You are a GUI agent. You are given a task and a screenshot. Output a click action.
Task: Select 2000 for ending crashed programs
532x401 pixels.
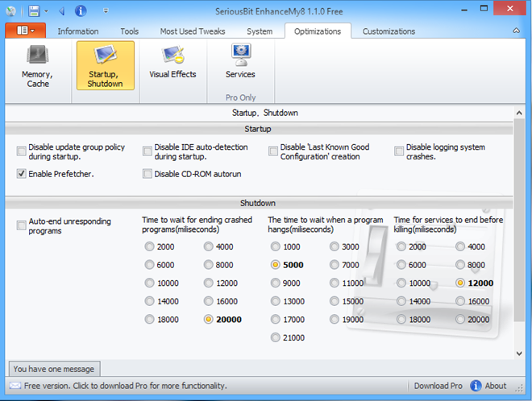tap(149, 246)
